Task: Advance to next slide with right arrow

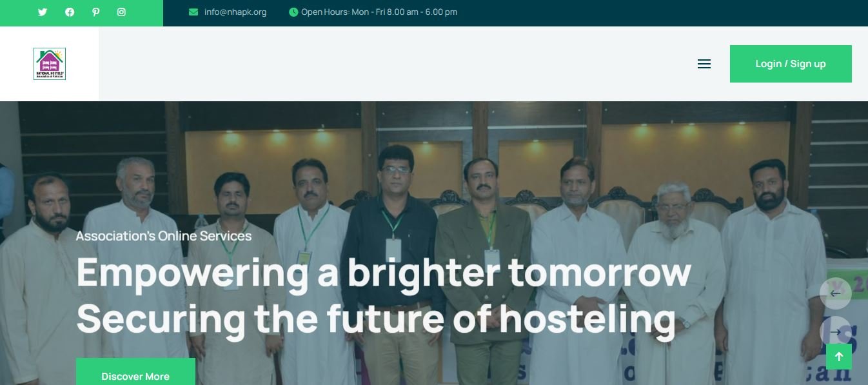Action: 836,332
